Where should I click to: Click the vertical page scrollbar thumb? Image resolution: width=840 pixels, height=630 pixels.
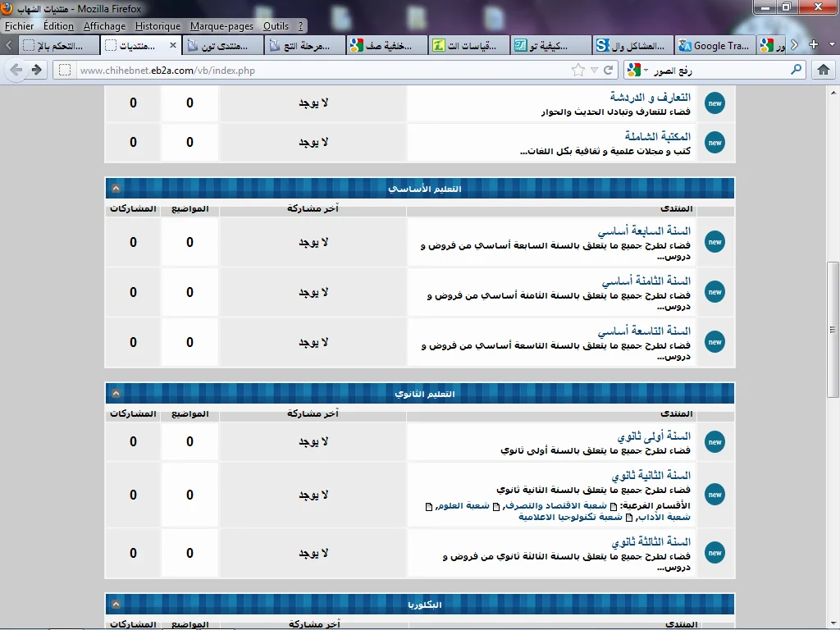pyautogui.click(x=833, y=299)
